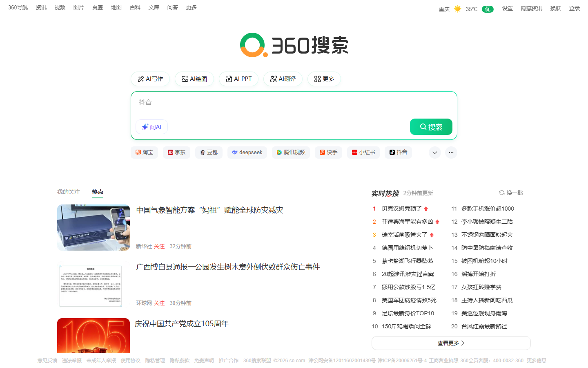Open 豆包 shortcut

point(209,152)
